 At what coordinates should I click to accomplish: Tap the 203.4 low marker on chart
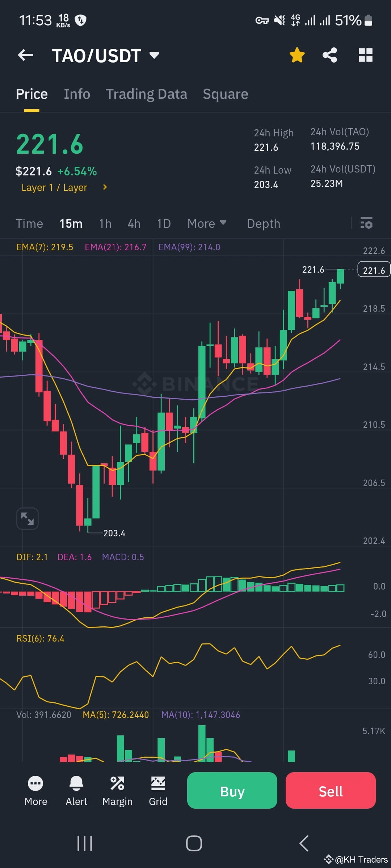[114, 533]
